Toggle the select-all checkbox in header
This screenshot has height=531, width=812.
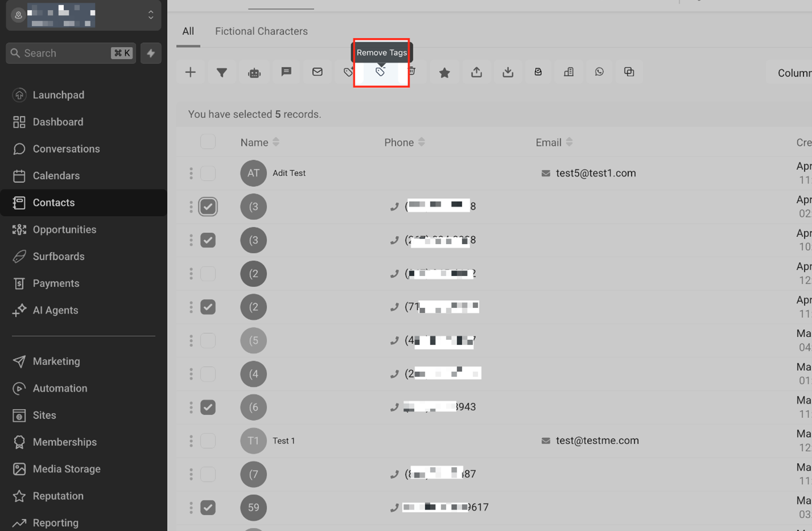pyautogui.click(x=208, y=142)
